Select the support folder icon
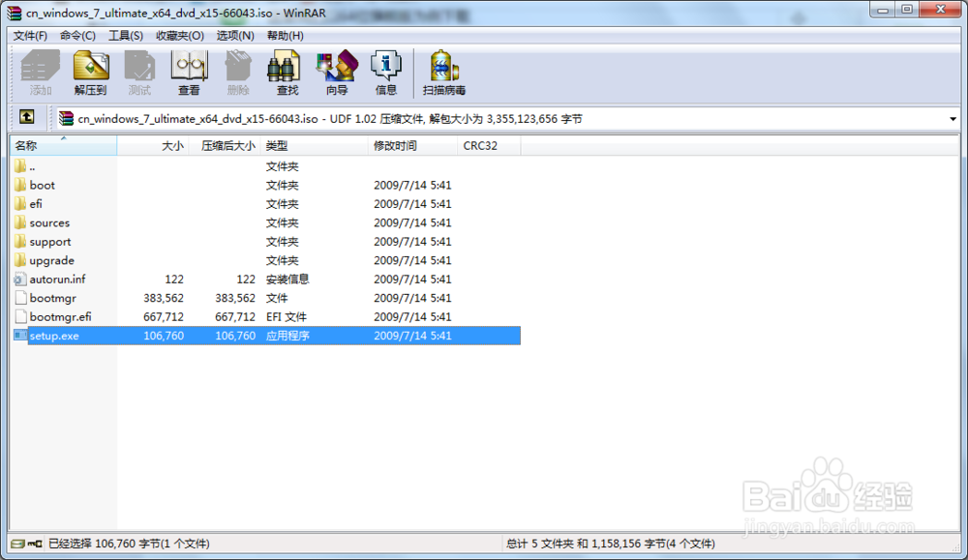This screenshot has height=560, width=968. (x=20, y=241)
